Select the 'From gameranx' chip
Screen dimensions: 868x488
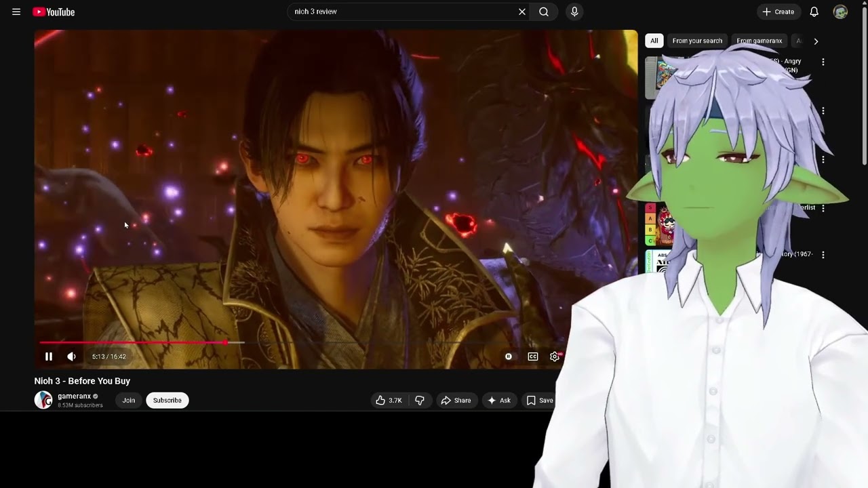(x=759, y=41)
